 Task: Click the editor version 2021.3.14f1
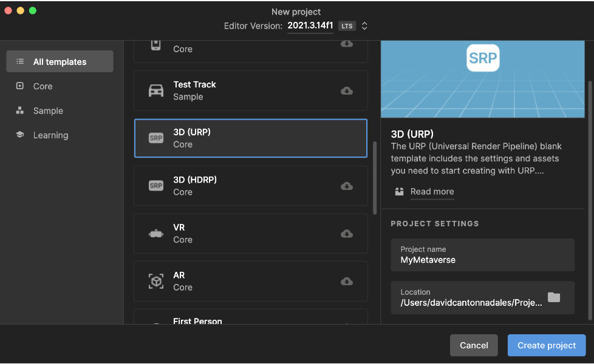point(310,25)
